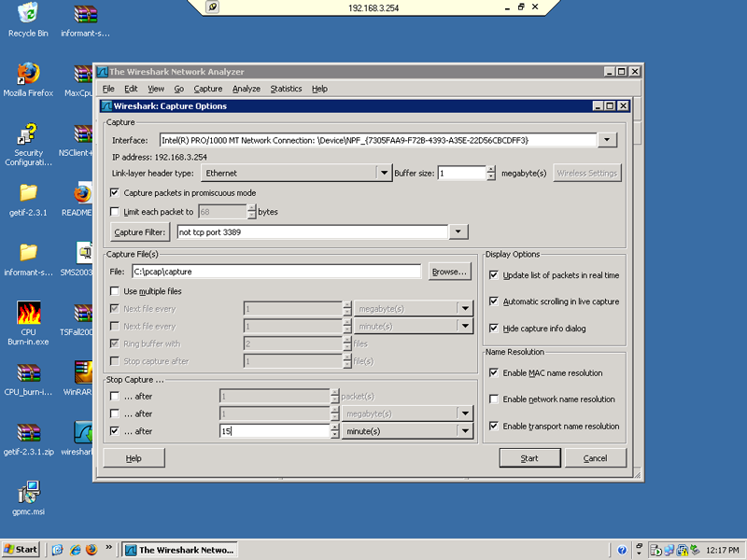
Task: Open the Edit menu
Action: point(131,89)
